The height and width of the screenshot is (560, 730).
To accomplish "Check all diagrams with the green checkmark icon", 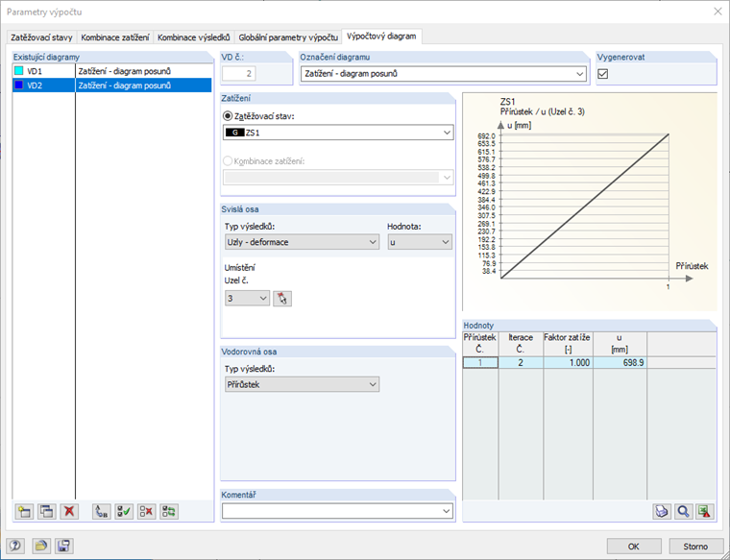I will [124, 512].
